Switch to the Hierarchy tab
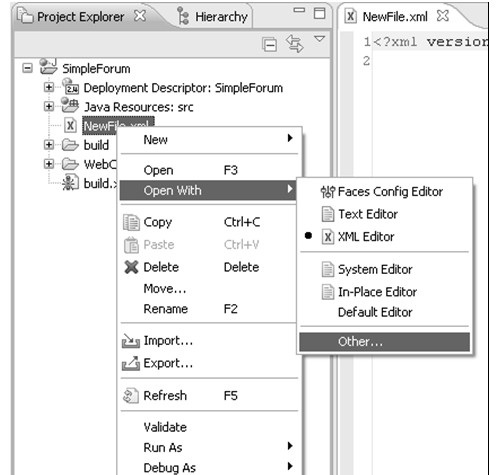 pos(212,17)
